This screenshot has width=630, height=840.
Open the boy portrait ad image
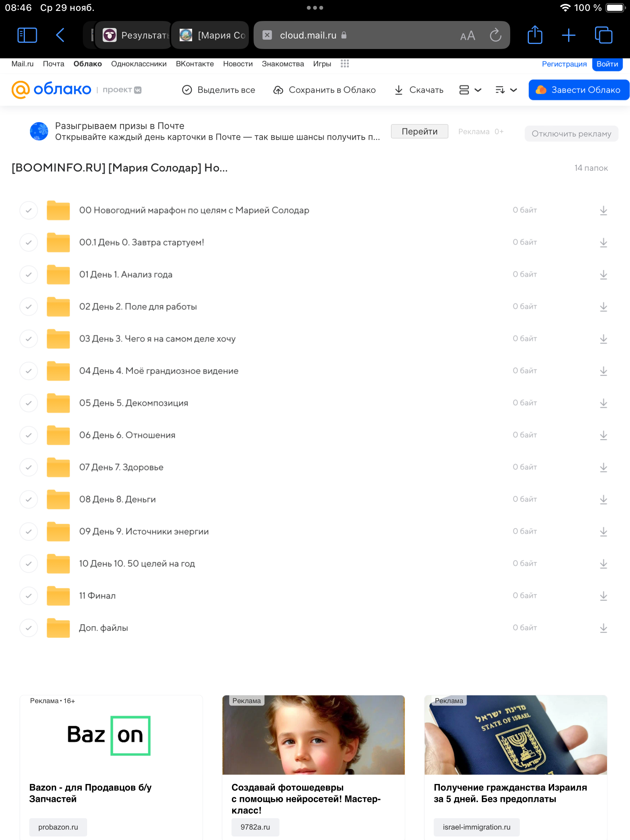pyautogui.click(x=313, y=735)
